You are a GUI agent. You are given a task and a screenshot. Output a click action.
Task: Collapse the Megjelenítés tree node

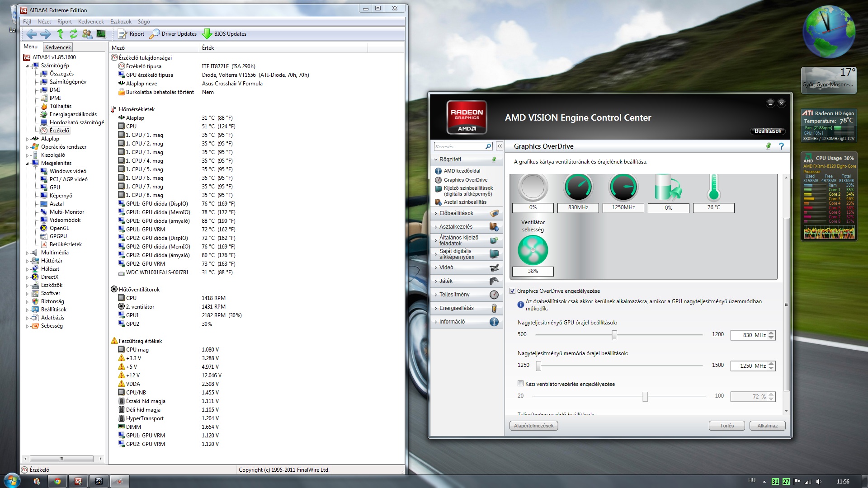(x=27, y=164)
